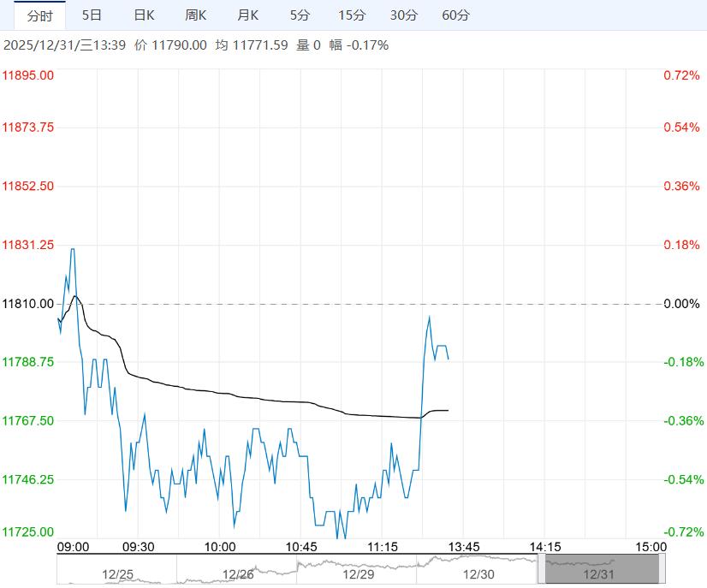Image resolution: width=707 pixels, height=588 pixels.
Task: Select the 日K daily candlestick tab
Action: click(144, 15)
